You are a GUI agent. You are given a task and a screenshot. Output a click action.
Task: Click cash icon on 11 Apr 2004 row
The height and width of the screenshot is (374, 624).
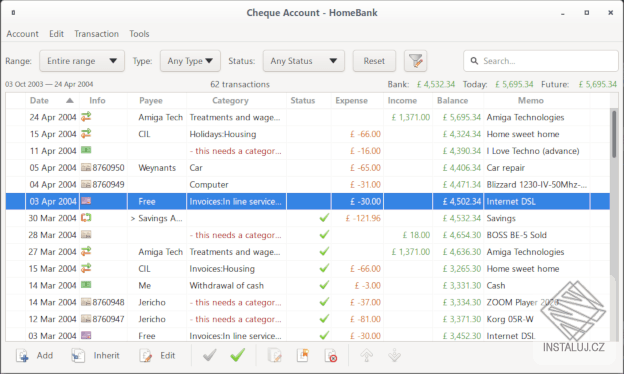86,150
